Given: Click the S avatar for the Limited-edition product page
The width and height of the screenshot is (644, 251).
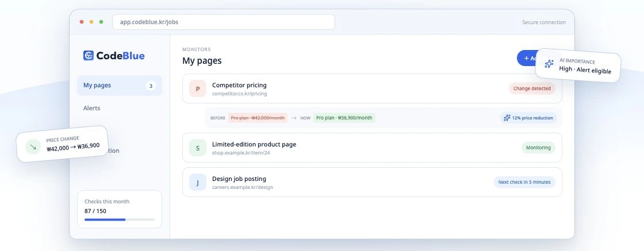Looking at the screenshot, I should click(x=198, y=148).
